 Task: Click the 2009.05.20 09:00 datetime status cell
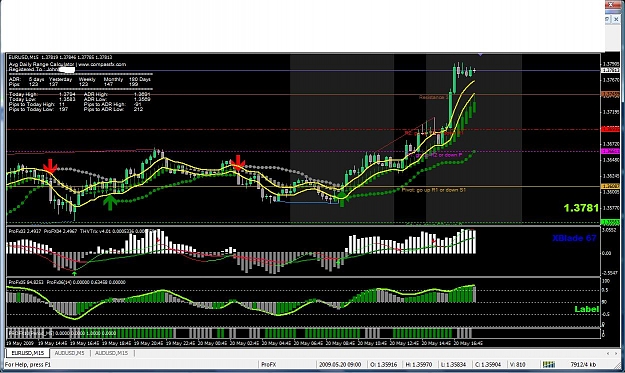340,364
